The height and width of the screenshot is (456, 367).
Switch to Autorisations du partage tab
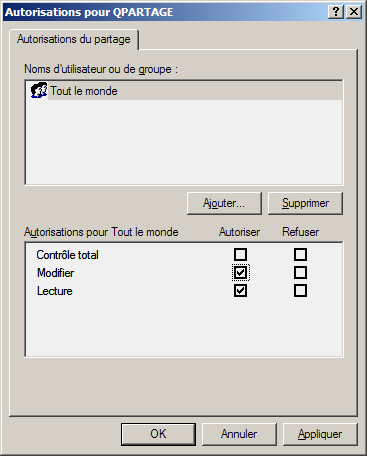click(74, 39)
